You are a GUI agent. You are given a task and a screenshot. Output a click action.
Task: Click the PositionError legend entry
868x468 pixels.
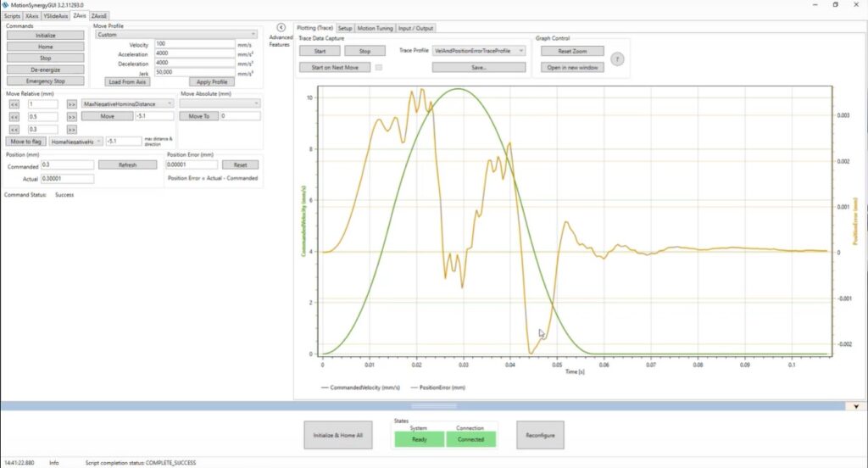click(x=438, y=387)
